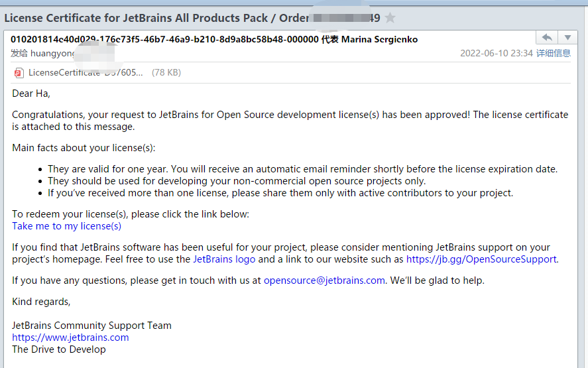Click 'The Drive to Develop' signature line

pos(59,349)
